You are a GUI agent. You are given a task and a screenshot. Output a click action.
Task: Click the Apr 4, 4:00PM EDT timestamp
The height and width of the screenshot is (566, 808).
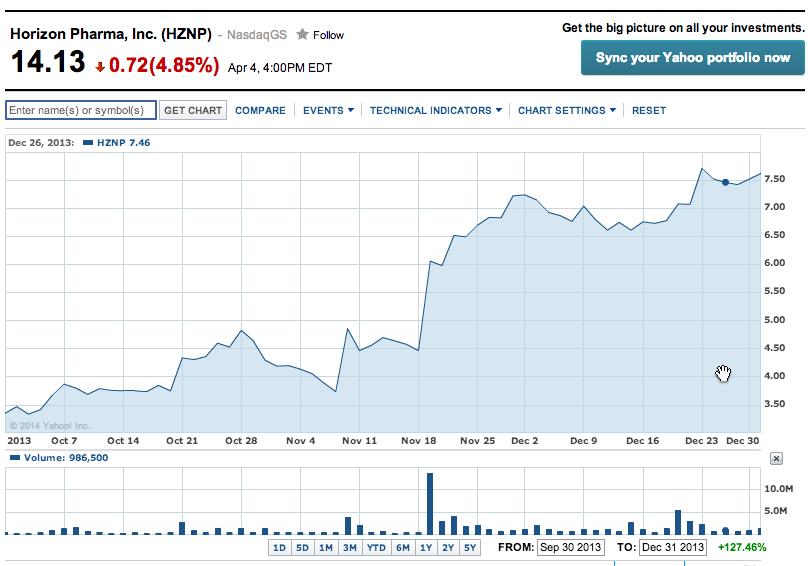(x=280, y=68)
